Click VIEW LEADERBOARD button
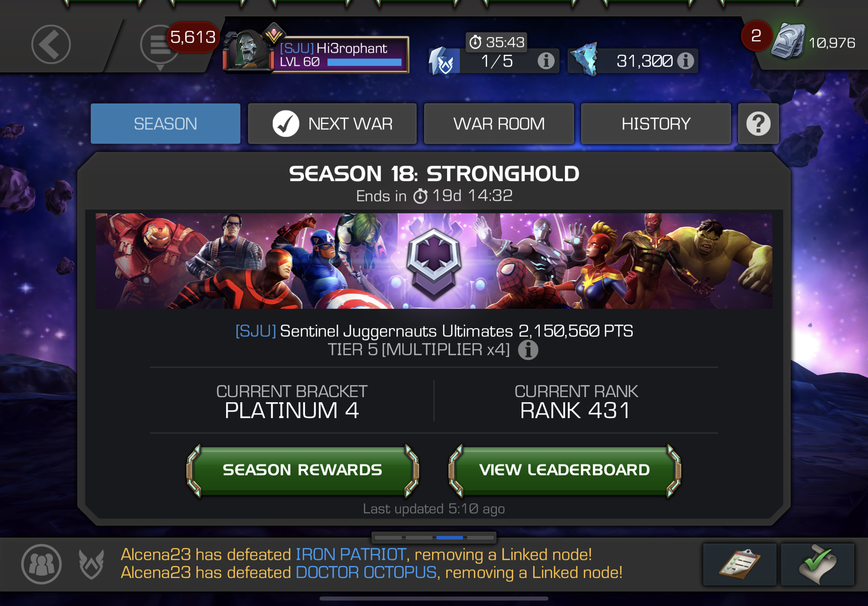 [x=564, y=470]
